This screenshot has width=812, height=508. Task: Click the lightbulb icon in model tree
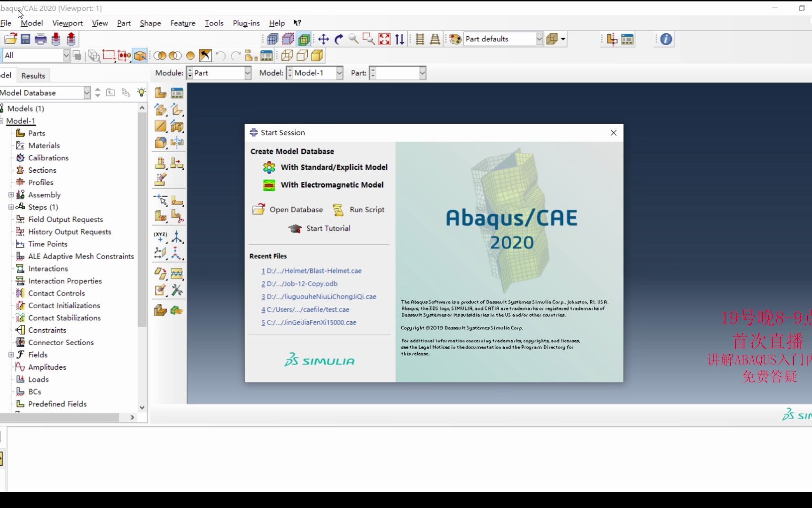(141, 93)
